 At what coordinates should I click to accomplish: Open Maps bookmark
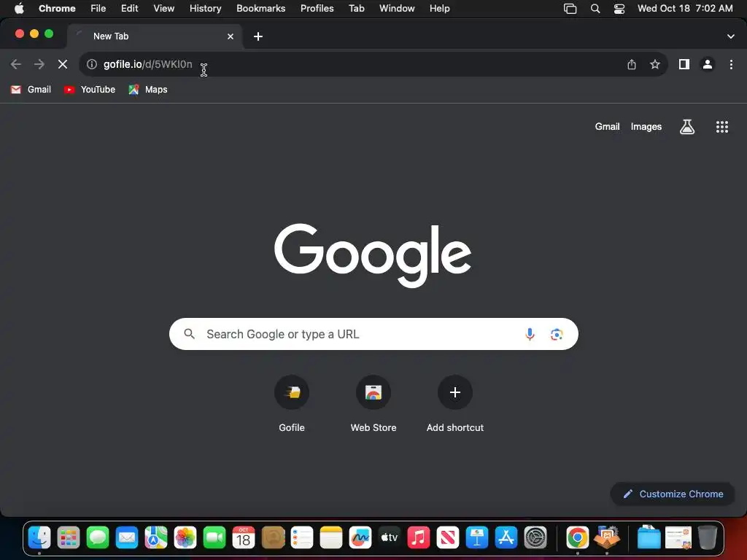(148, 90)
